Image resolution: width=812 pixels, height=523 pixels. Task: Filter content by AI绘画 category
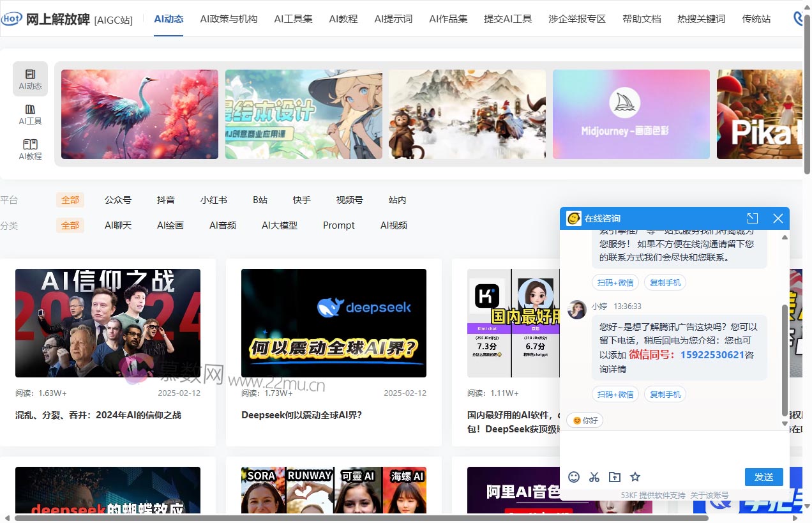tap(170, 225)
